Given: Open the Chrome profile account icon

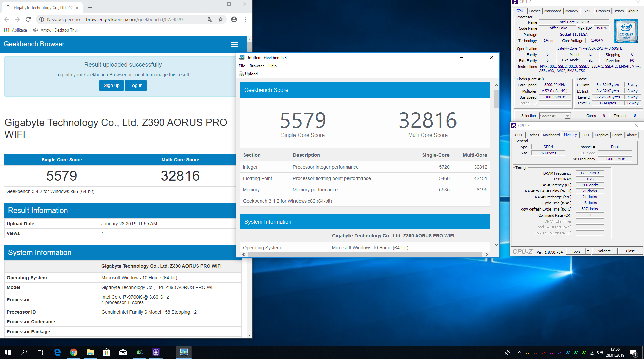Looking at the screenshot, I should [x=234, y=19].
